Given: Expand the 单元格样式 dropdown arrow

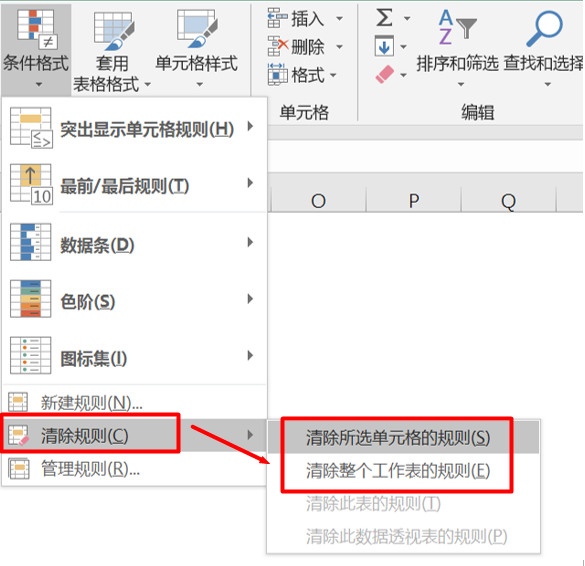Looking at the screenshot, I should click(200, 84).
